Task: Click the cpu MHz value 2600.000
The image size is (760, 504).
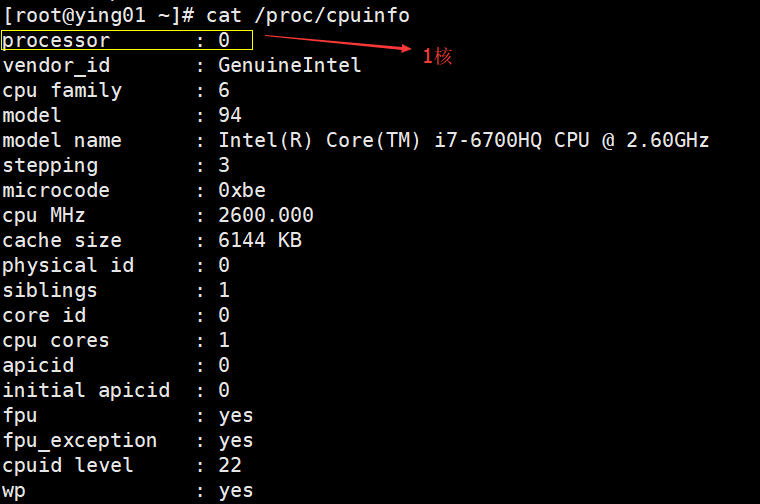Action: (266, 216)
